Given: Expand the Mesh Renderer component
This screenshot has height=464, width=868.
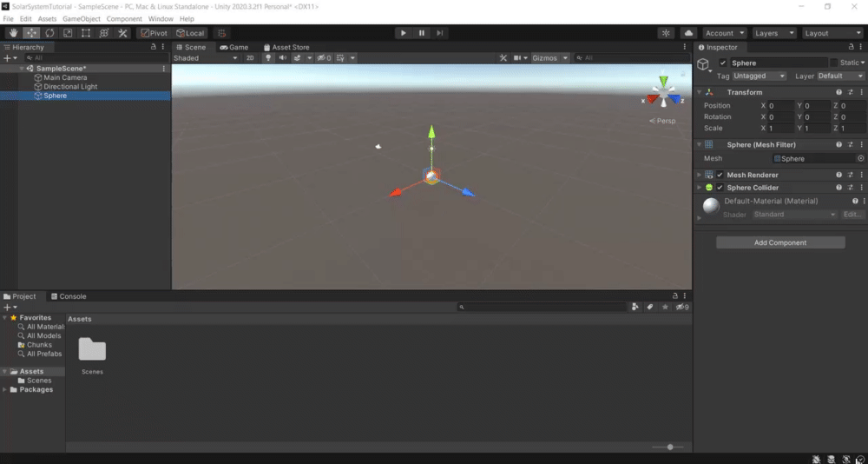Looking at the screenshot, I should coord(699,176).
